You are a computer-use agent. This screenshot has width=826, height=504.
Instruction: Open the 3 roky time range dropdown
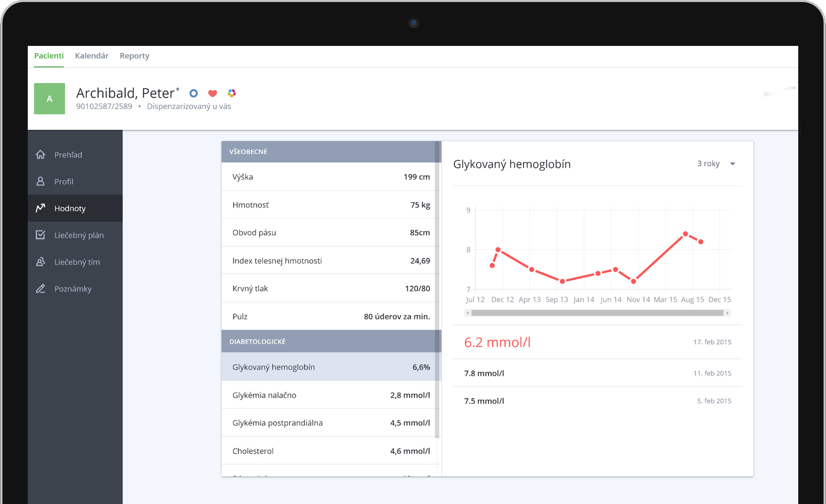(x=716, y=164)
